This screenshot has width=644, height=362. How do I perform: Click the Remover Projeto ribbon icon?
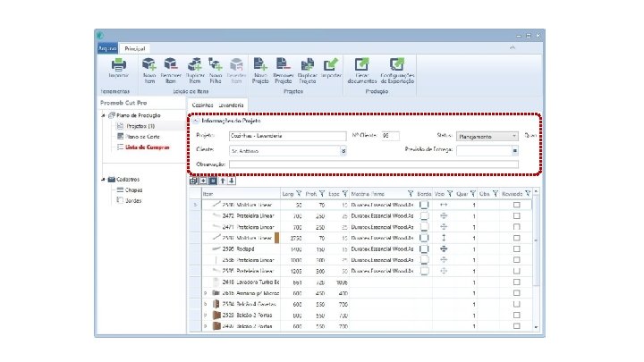click(283, 64)
